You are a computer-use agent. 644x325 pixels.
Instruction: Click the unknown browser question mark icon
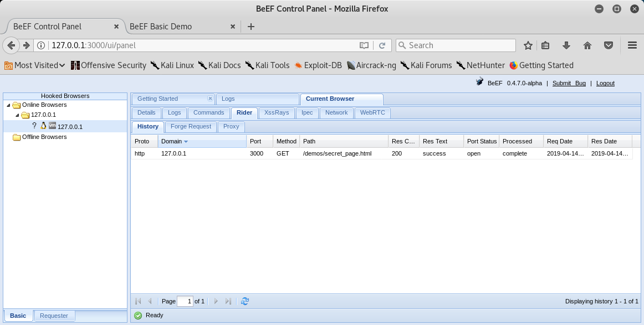[x=34, y=126]
